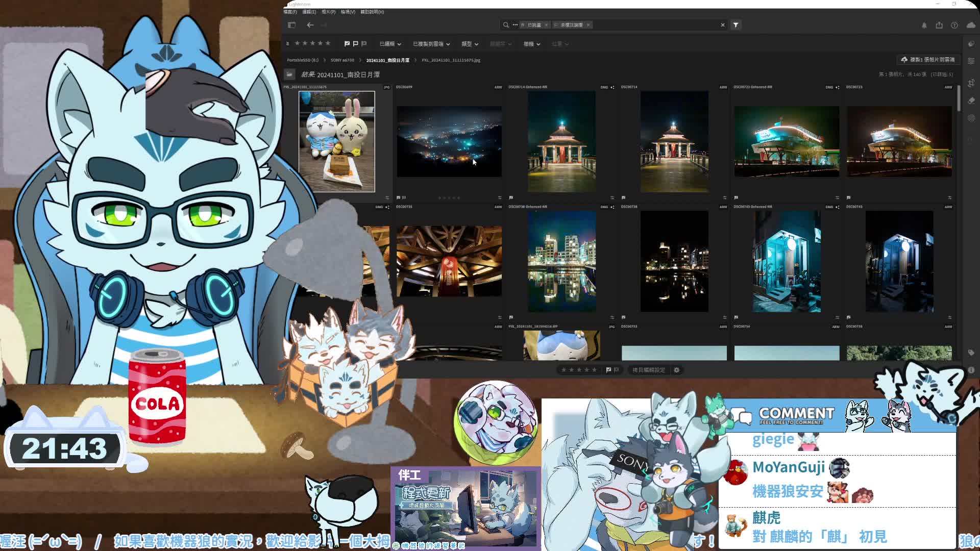Click the share/export icon

tap(939, 25)
